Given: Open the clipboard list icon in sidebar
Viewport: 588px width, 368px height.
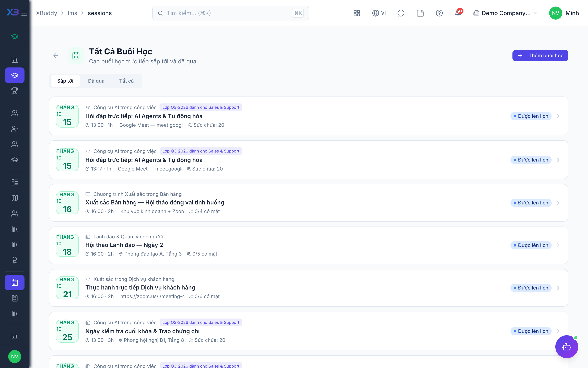Looking at the screenshot, I should 14,298.
